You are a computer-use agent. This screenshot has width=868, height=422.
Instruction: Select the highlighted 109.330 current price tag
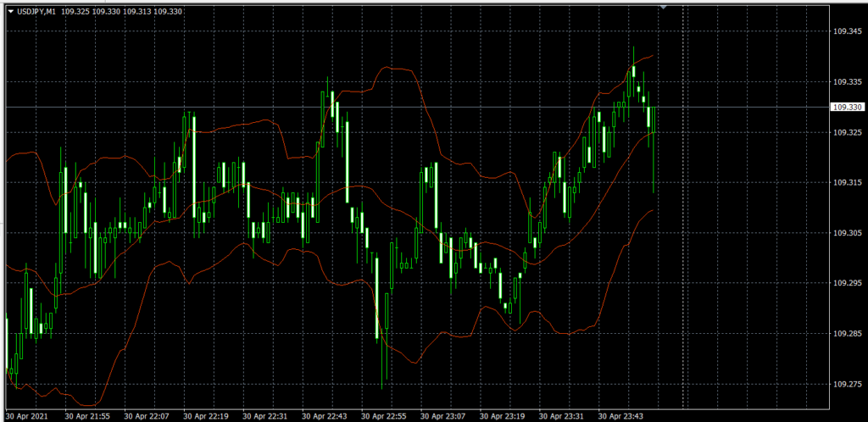[847, 108]
